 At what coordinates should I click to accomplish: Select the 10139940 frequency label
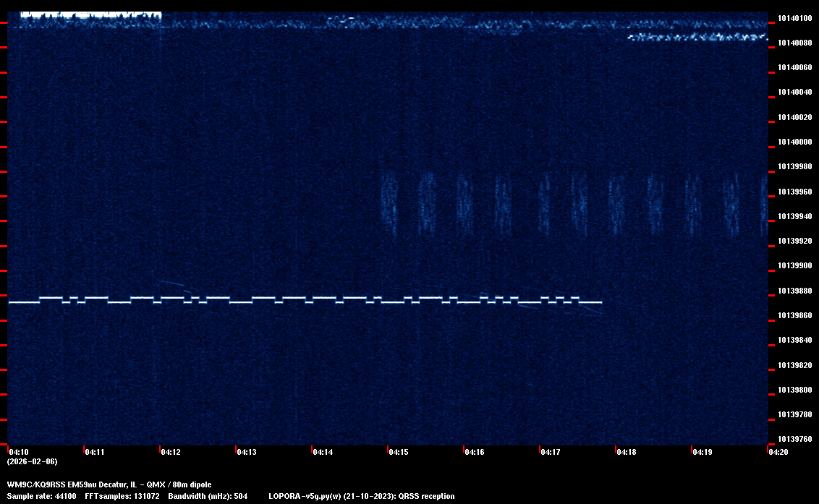794,217
